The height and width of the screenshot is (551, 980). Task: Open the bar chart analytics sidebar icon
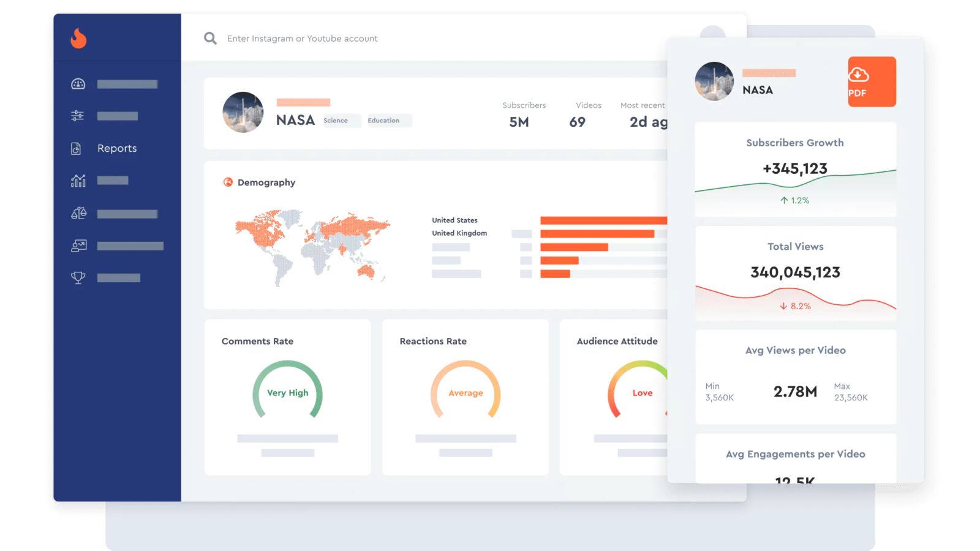click(x=78, y=181)
